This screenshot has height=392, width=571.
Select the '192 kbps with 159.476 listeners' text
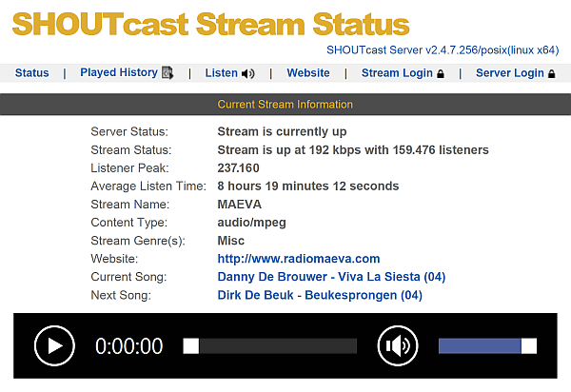click(x=399, y=149)
